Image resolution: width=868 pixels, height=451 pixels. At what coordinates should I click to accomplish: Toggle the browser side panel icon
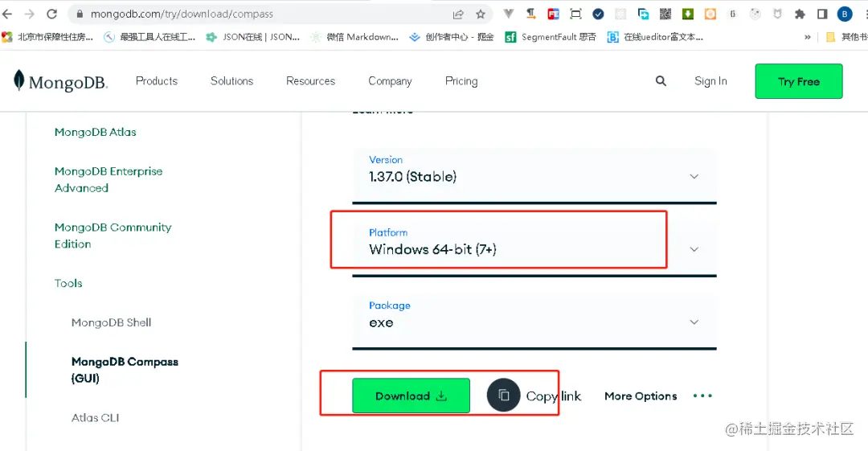(822, 14)
